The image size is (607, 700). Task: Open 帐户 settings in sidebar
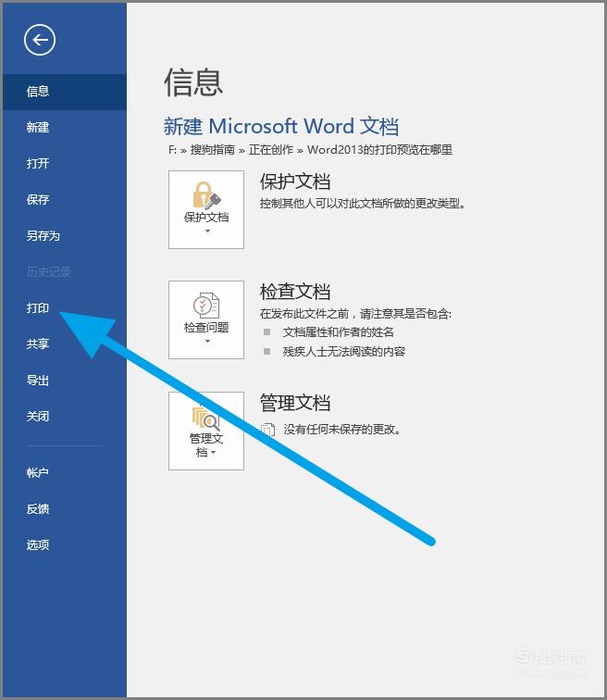coord(65,473)
